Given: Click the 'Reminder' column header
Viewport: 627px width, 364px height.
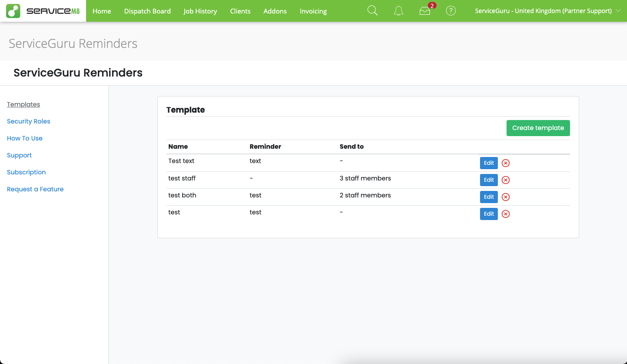Looking at the screenshot, I should click(266, 147).
